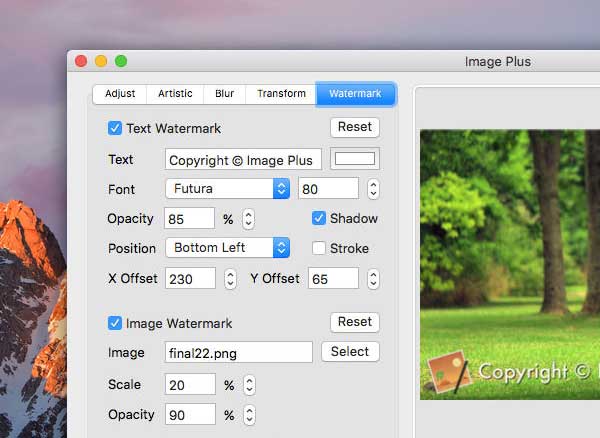Uncheck the Shadow option

318,218
